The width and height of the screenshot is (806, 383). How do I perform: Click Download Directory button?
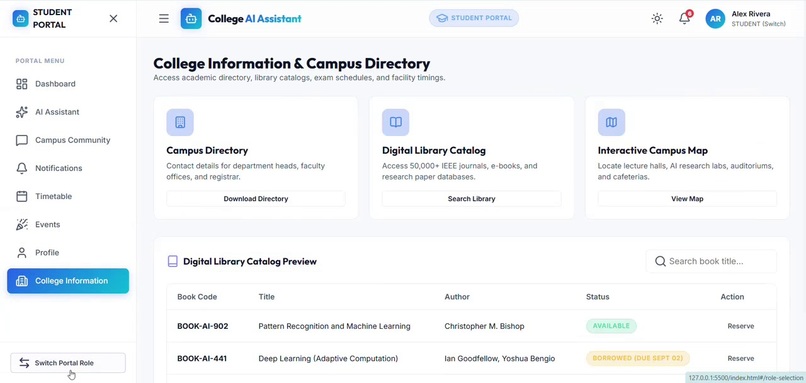point(256,199)
